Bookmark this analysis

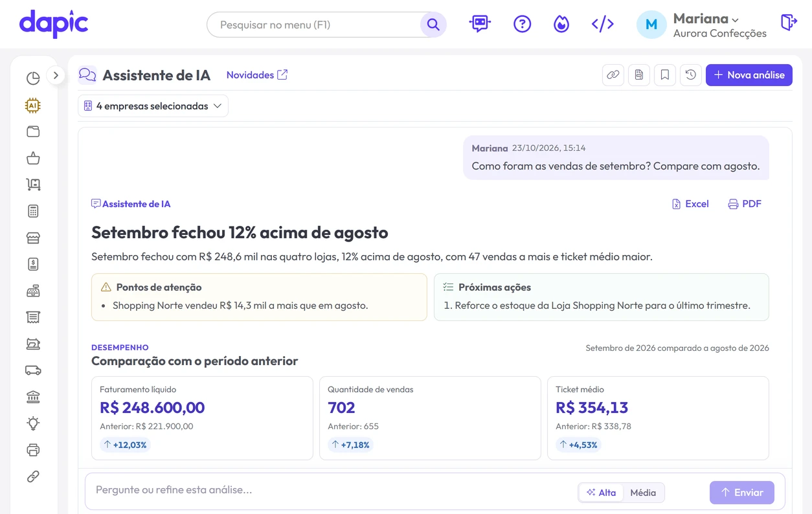pyautogui.click(x=665, y=75)
